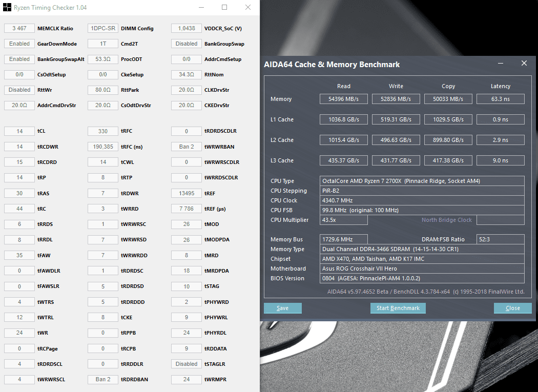Click the Memory Latency 63.3 ns field

500,99
